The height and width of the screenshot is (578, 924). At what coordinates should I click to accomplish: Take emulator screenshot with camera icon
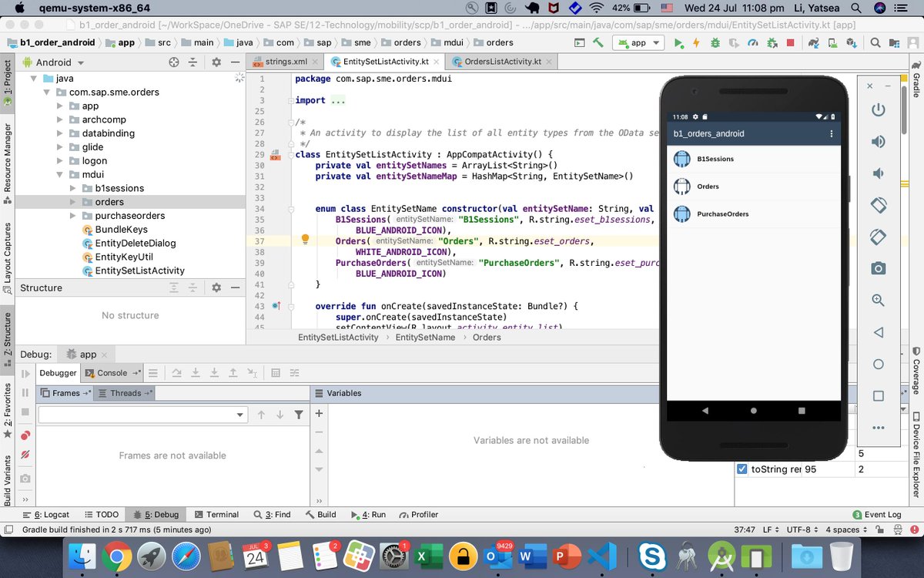pyautogui.click(x=879, y=268)
